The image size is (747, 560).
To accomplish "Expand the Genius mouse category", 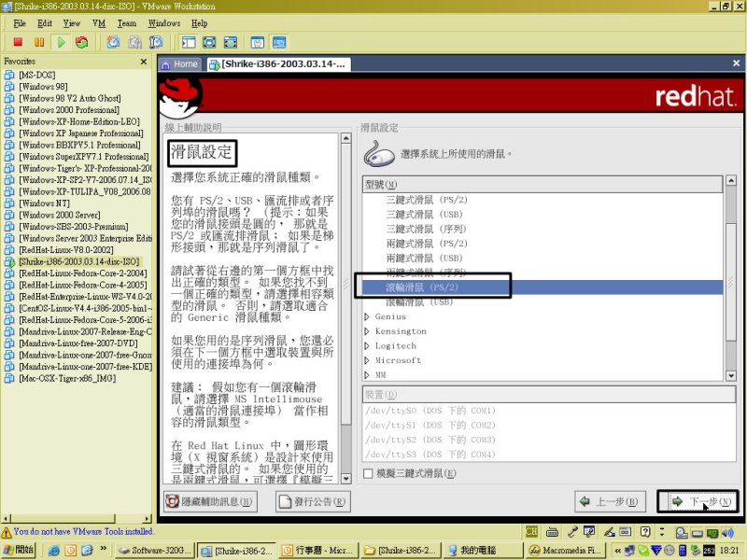I will pos(367,316).
